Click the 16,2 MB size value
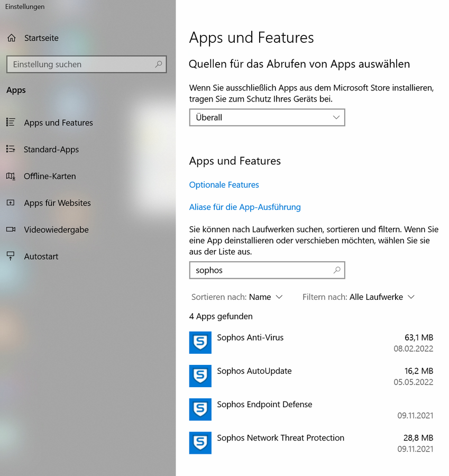 419,371
